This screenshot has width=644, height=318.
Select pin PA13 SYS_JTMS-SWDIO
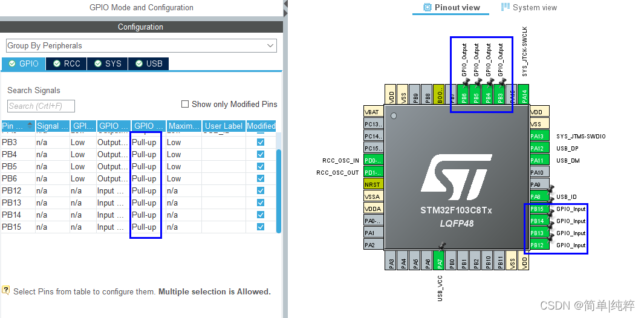coord(539,137)
